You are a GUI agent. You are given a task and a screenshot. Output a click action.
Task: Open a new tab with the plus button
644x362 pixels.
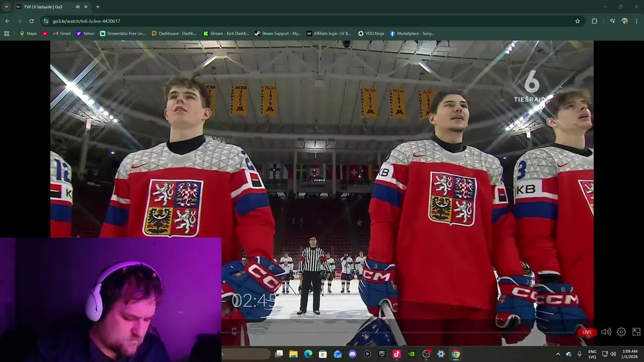[x=98, y=7]
